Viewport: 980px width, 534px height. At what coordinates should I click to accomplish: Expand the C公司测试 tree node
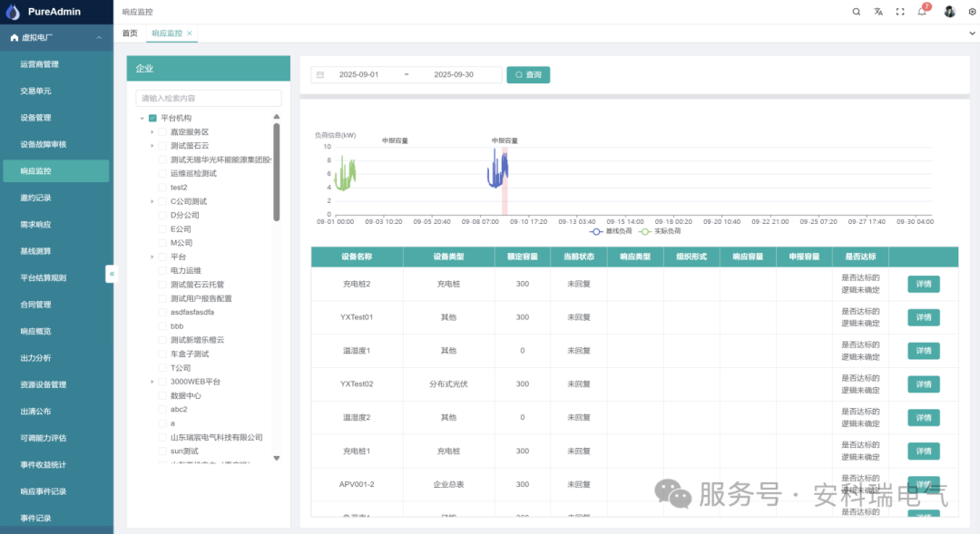(152, 201)
